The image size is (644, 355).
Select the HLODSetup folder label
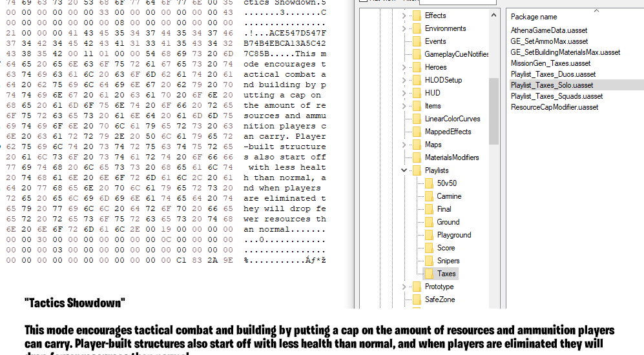(443, 80)
